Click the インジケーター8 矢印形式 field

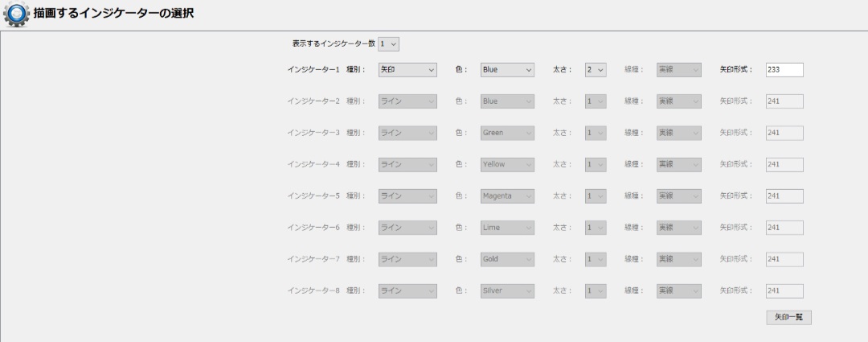point(784,290)
